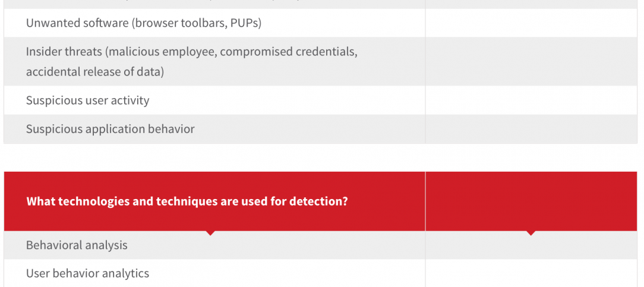Click blank cell next to 'Insider threats'

(x=531, y=62)
